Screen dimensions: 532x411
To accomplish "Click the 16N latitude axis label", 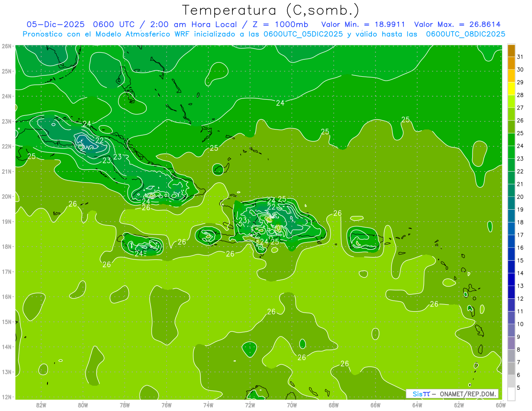I will point(6,297).
